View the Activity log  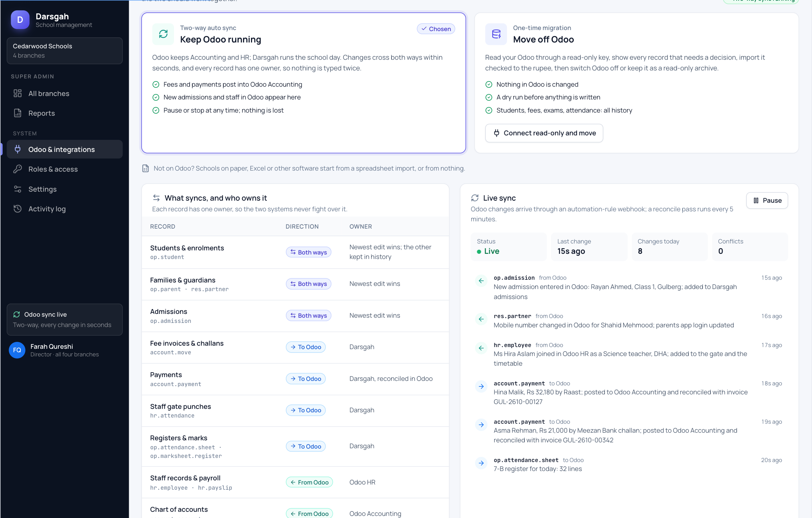tap(65, 209)
